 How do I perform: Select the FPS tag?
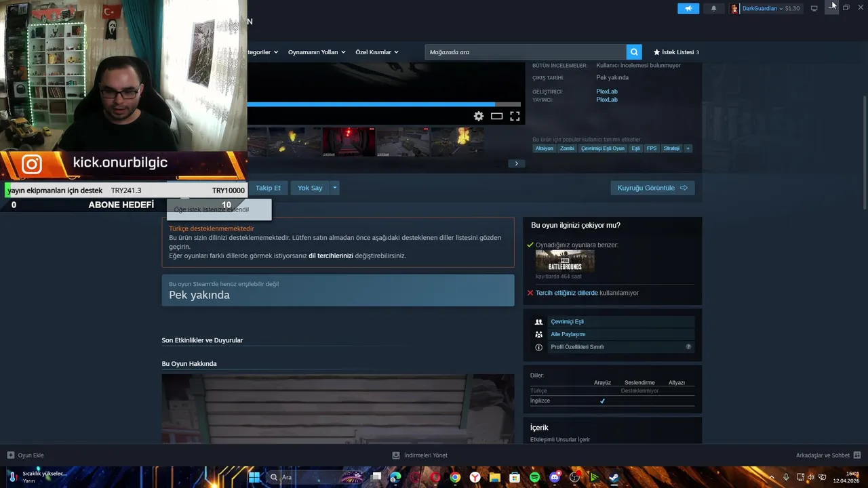tap(652, 148)
